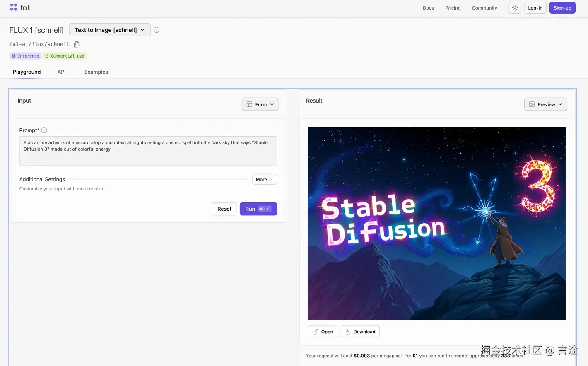Open the Text to Image [schnell] dropdown

[x=110, y=30]
